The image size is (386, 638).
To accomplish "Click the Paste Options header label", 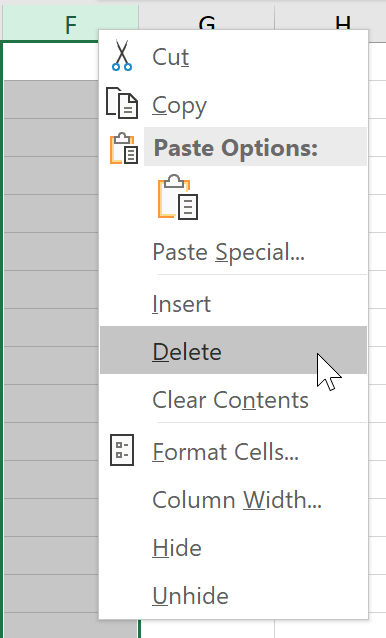I will click(x=236, y=147).
